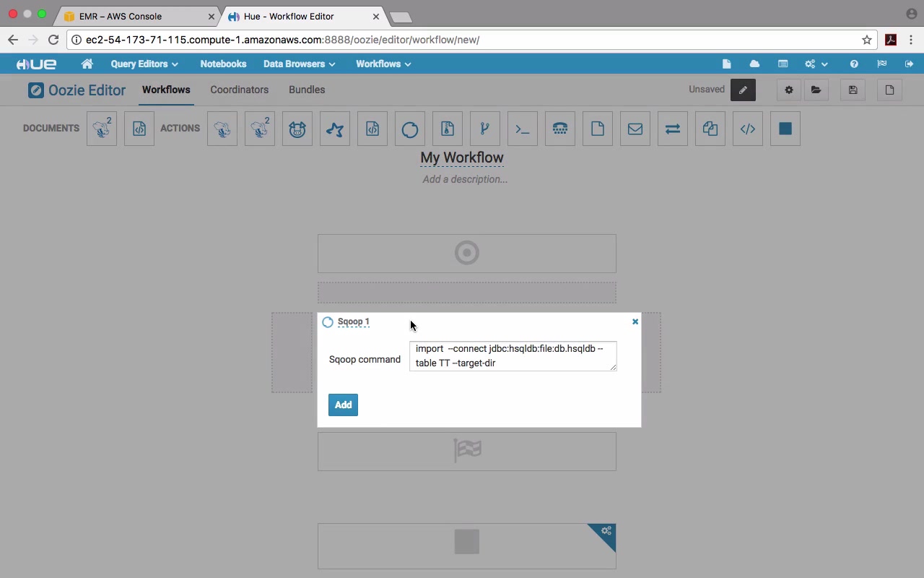Open the Query Editors dropdown
Image resolution: width=924 pixels, height=578 pixels.
[x=144, y=64]
